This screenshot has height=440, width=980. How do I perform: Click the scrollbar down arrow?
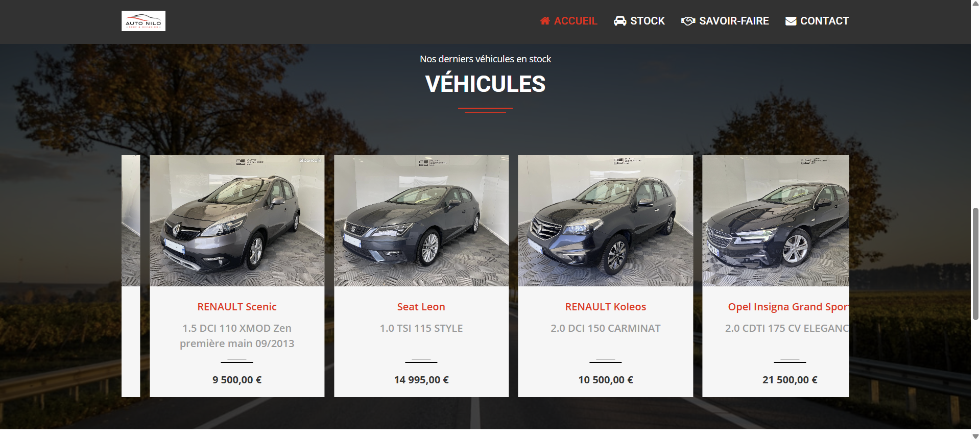coord(975,436)
